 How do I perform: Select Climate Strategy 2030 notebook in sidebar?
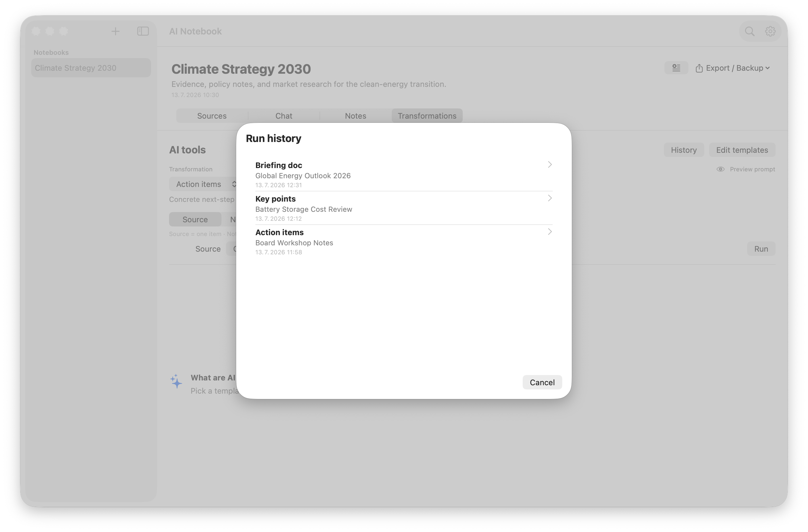[x=91, y=68]
